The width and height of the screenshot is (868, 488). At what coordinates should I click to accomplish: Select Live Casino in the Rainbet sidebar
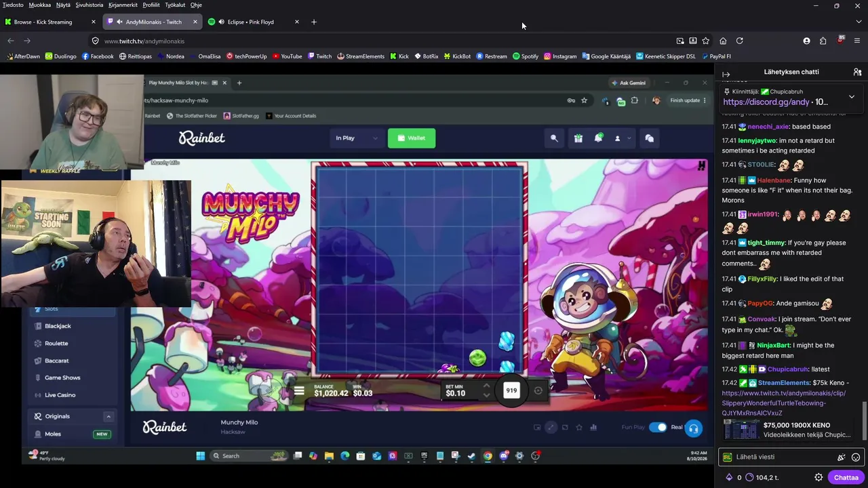pyautogui.click(x=60, y=395)
